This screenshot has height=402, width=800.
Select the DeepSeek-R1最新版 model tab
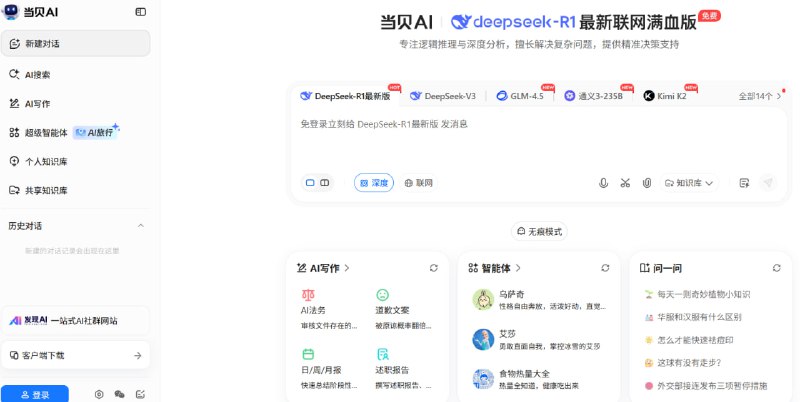point(345,96)
